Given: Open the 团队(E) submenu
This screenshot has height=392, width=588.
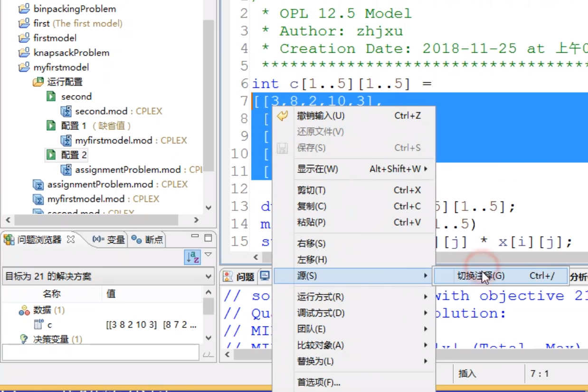Looking at the screenshot, I should [x=354, y=329].
